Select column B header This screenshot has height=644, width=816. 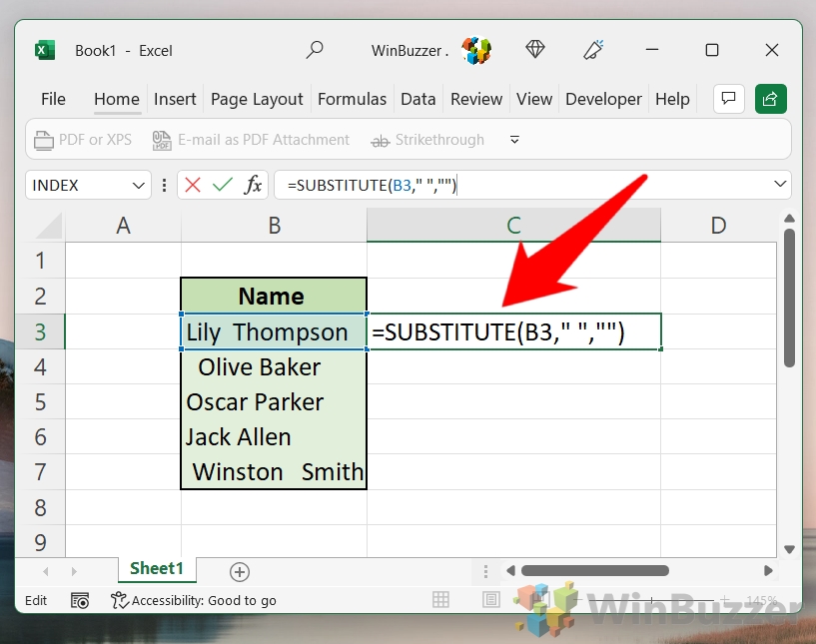pos(275,226)
